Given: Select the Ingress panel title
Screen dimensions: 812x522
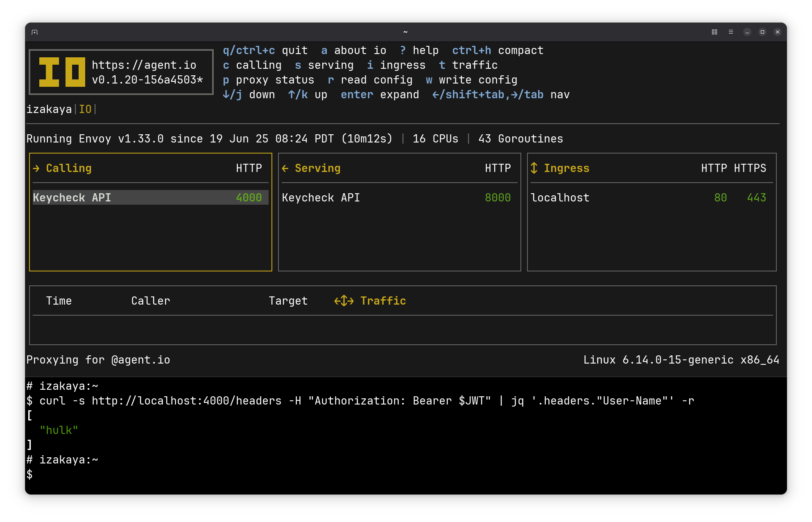Looking at the screenshot, I should click(x=567, y=168).
